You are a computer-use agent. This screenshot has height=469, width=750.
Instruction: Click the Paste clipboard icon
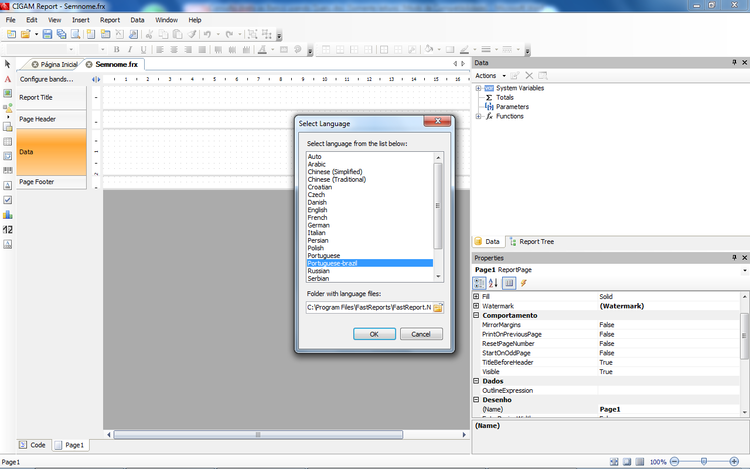coord(177,34)
